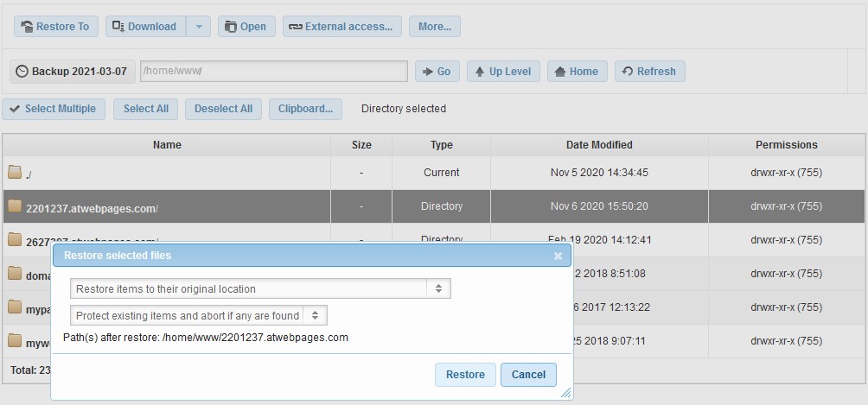Click Deselect All button

(x=223, y=109)
